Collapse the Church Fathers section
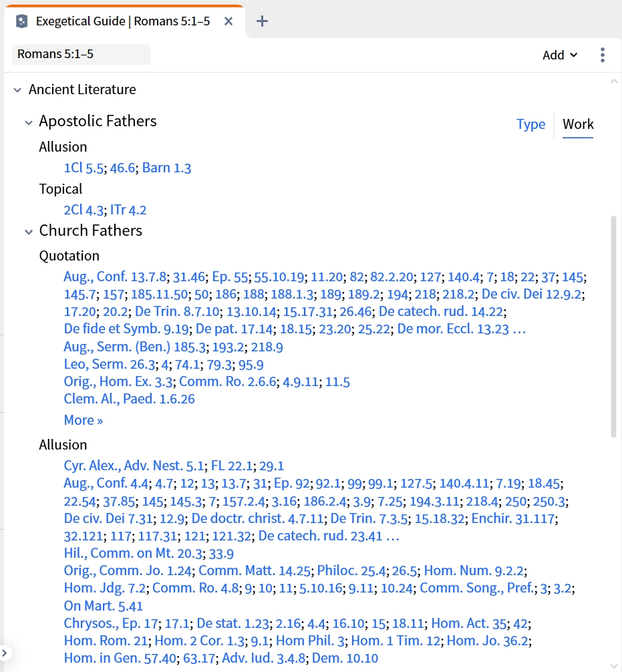Viewport: 622px width, 672px height. click(x=29, y=232)
